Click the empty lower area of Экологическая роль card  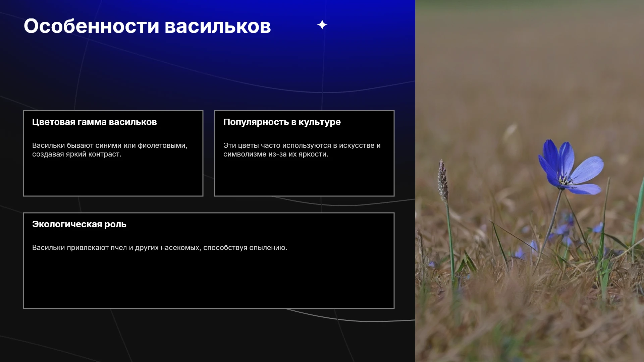coord(209,282)
